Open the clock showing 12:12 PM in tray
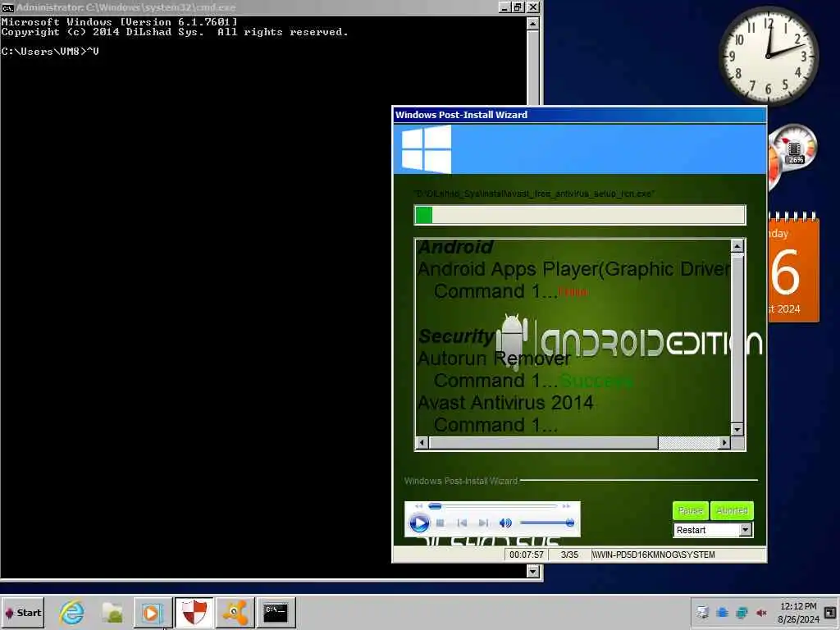 798,613
